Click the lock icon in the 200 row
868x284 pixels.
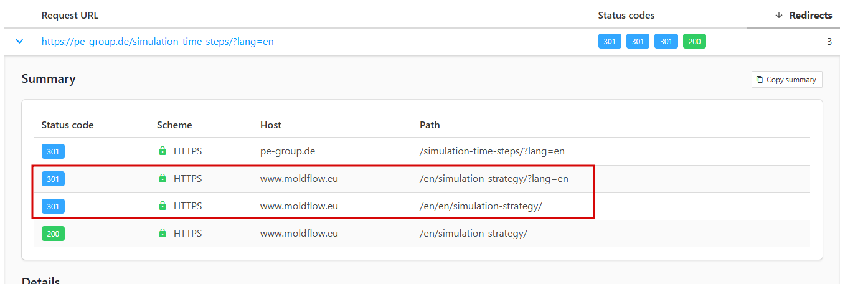point(163,234)
